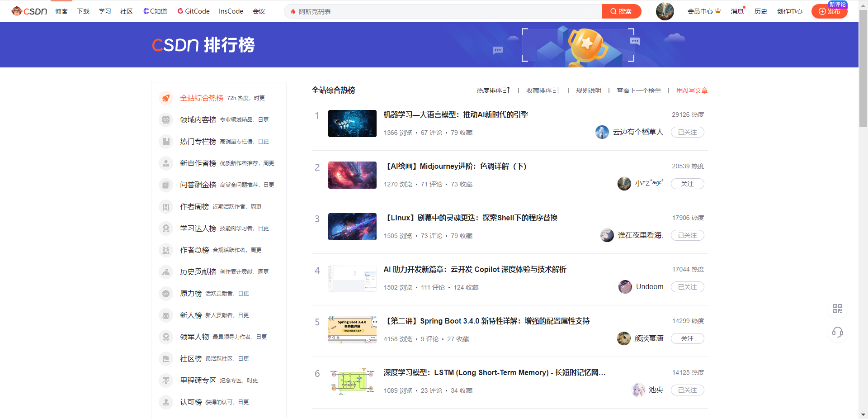This screenshot has height=419, width=868.
Task: Open article 机器学习—大语言模型 title
Action: coord(456,115)
